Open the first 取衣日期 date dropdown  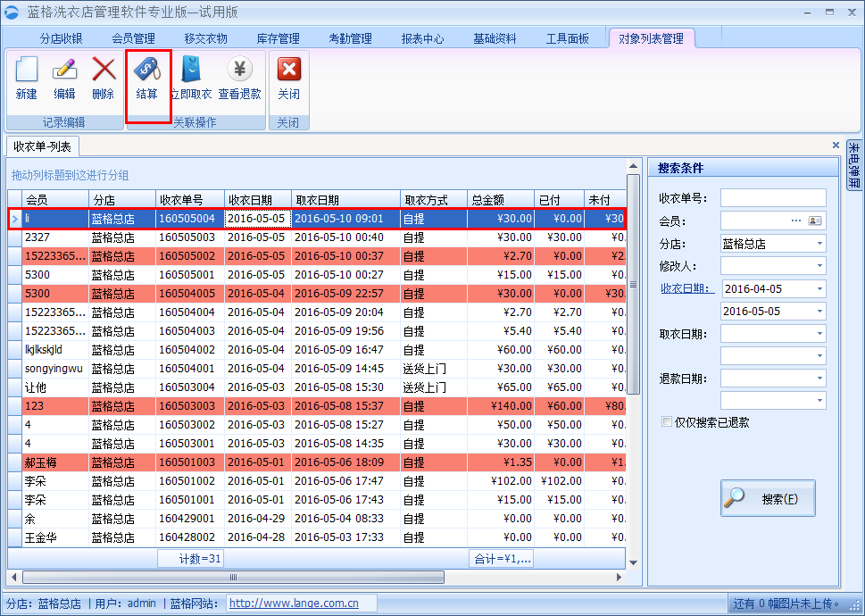point(819,334)
